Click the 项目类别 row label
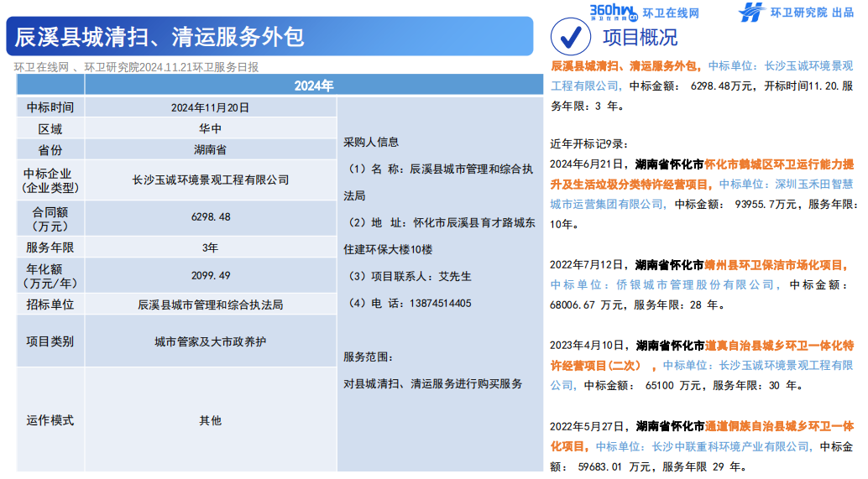Viewport: 868px width, 479px height. (x=50, y=341)
